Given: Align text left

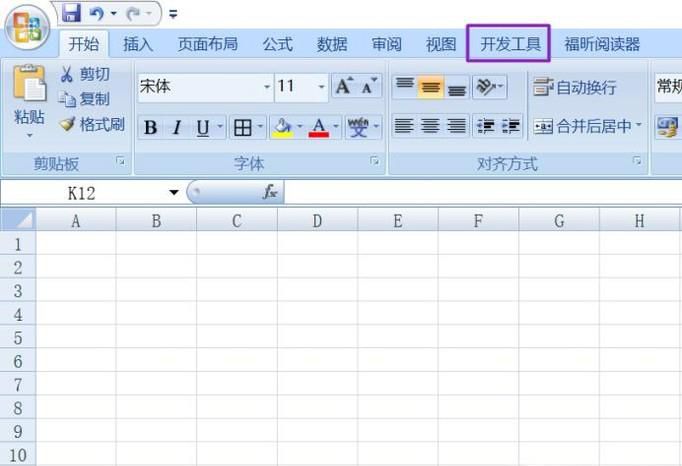Looking at the screenshot, I should click(x=404, y=126).
